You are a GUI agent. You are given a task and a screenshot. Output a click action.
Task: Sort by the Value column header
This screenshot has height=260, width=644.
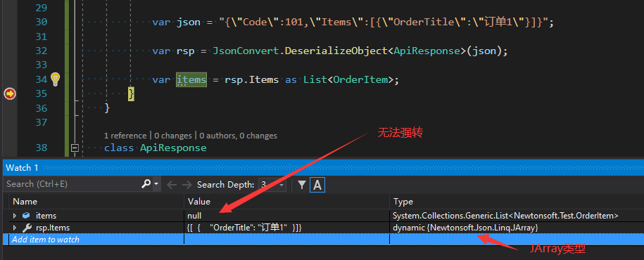pyautogui.click(x=286, y=202)
